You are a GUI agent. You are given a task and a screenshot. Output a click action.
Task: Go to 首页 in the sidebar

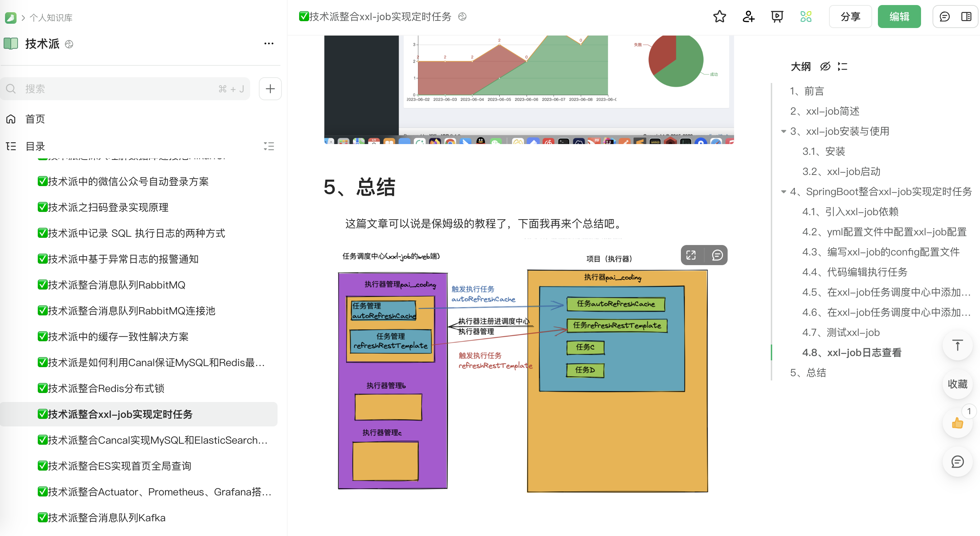click(x=35, y=119)
